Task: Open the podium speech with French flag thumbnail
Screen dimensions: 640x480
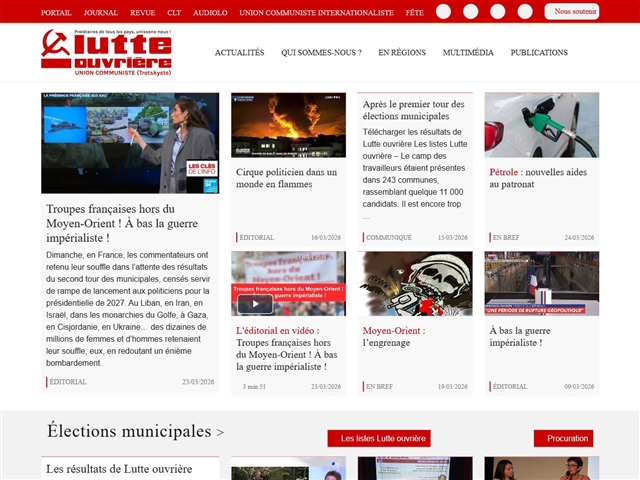Action: pyautogui.click(x=542, y=284)
